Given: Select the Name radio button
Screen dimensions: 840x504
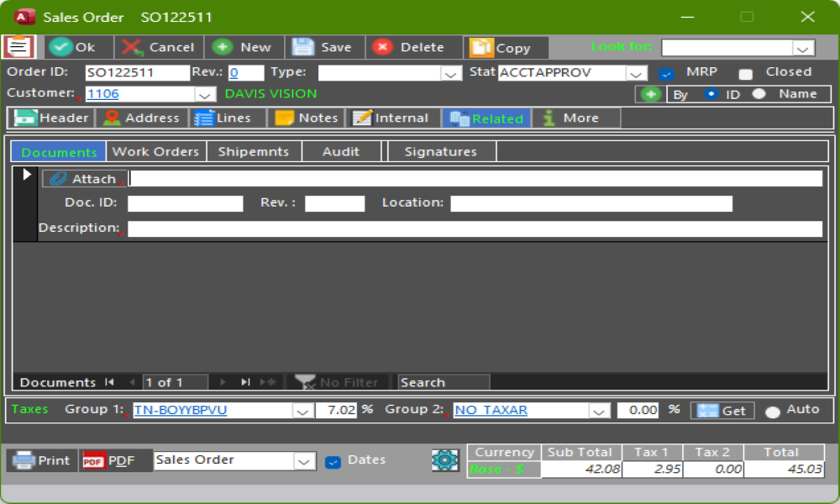Looking at the screenshot, I should pos(759,94).
